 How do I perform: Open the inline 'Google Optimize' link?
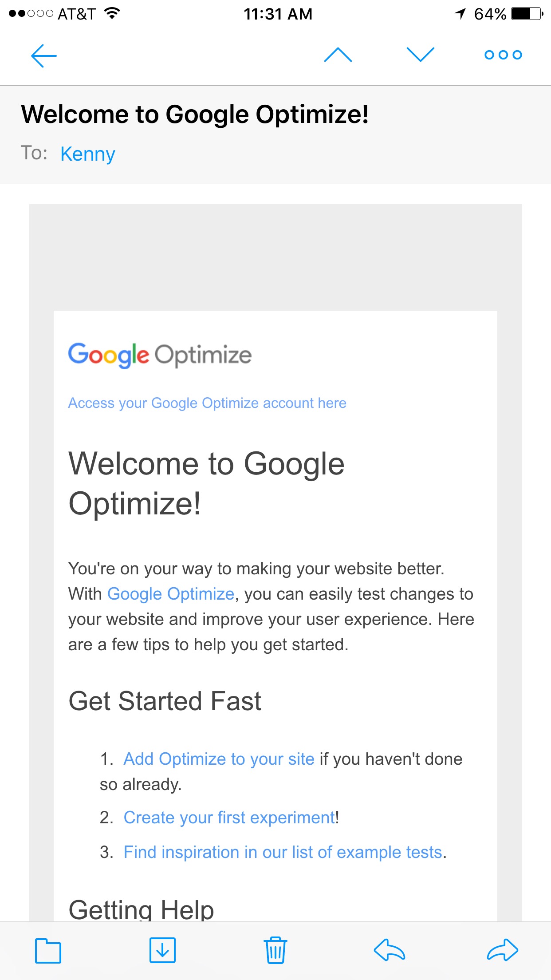point(171,594)
